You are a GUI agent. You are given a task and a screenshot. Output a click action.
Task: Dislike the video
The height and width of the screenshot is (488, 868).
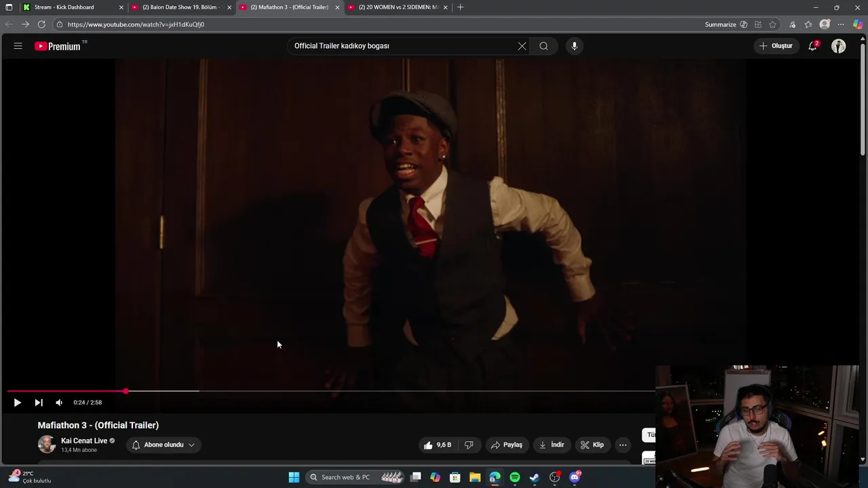pyautogui.click(x=469, y=445)
